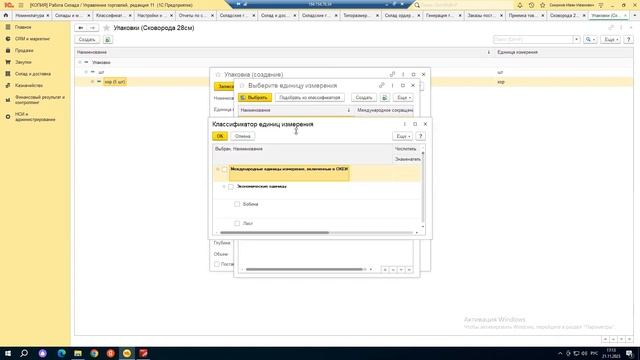Navigate back with the left arrow button
Image resolution: width=640 pixels, height=360 pixels.
[x=81, y=28]
